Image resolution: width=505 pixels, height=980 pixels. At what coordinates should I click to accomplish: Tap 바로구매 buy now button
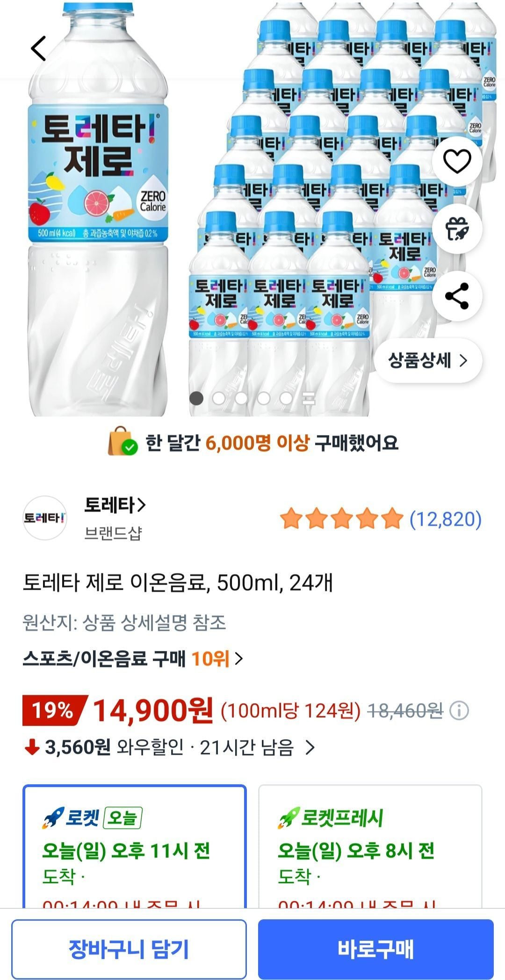tap(376, 949)
